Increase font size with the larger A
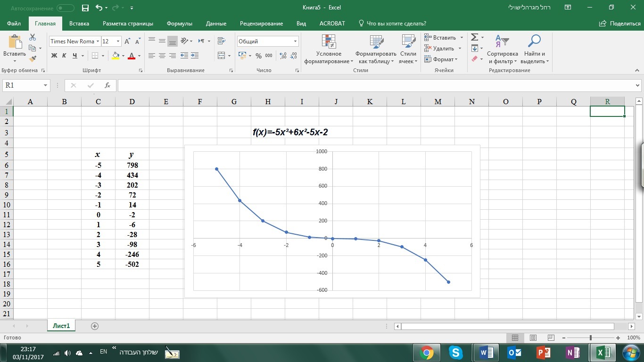The width and height of the screenshot is (644, 362). (127, 41)
